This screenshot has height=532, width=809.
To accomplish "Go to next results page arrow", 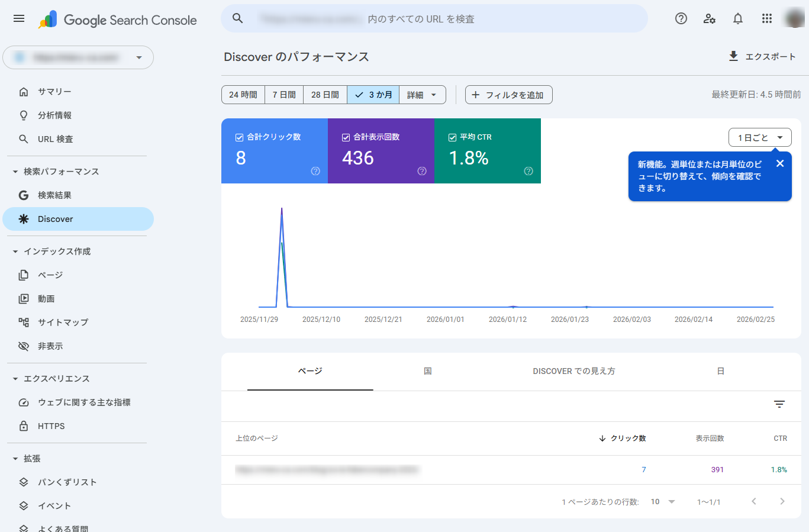I will 782,501.
